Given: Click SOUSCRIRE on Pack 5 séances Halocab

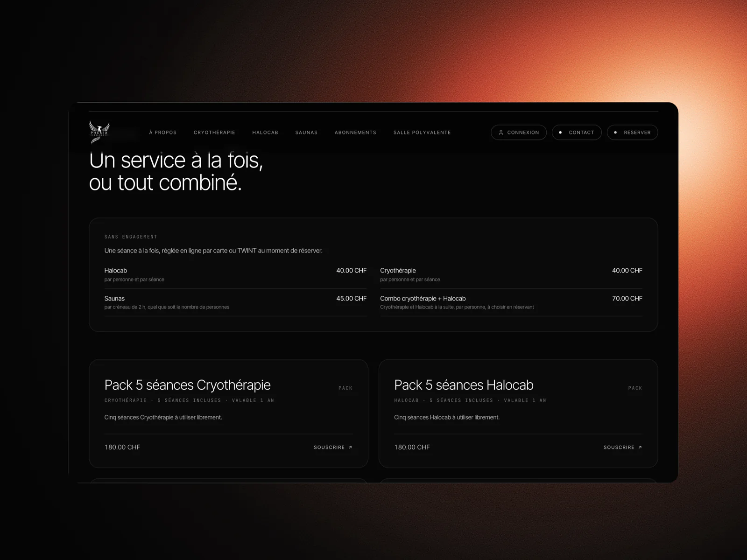Looking at the screenshot, I should click(x=623, y=447).
